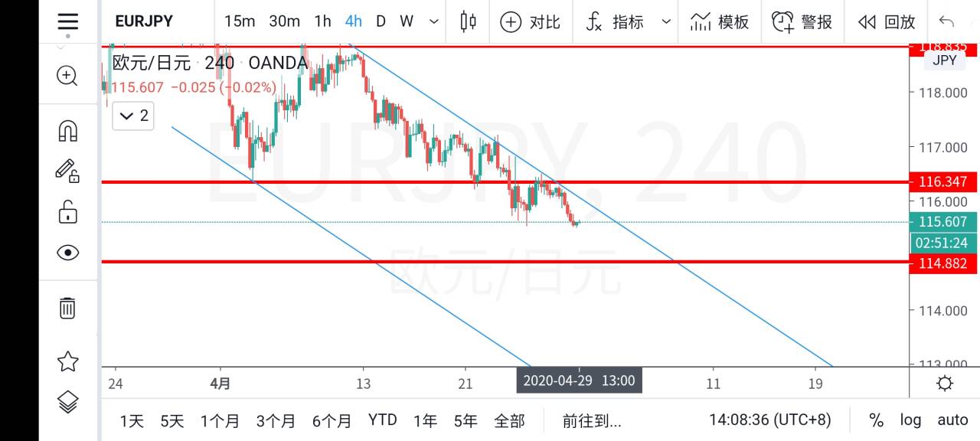Click the 对比 compare button
980x441 pixels.
coord(531,21)
